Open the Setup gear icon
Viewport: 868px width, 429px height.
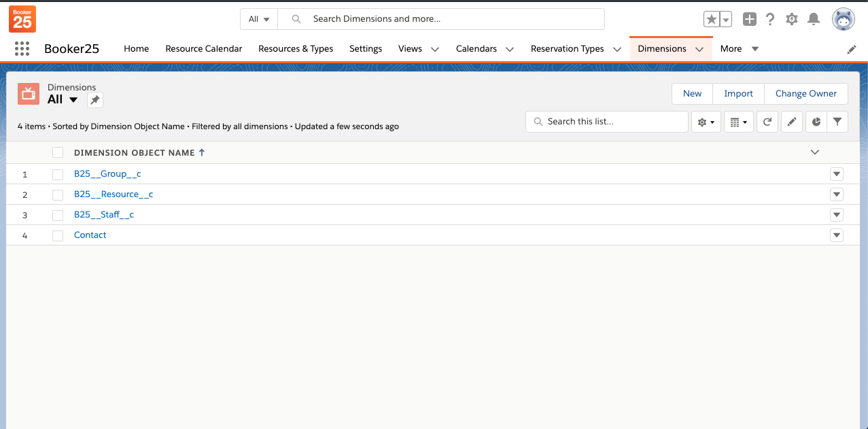(x=791, y=19)
